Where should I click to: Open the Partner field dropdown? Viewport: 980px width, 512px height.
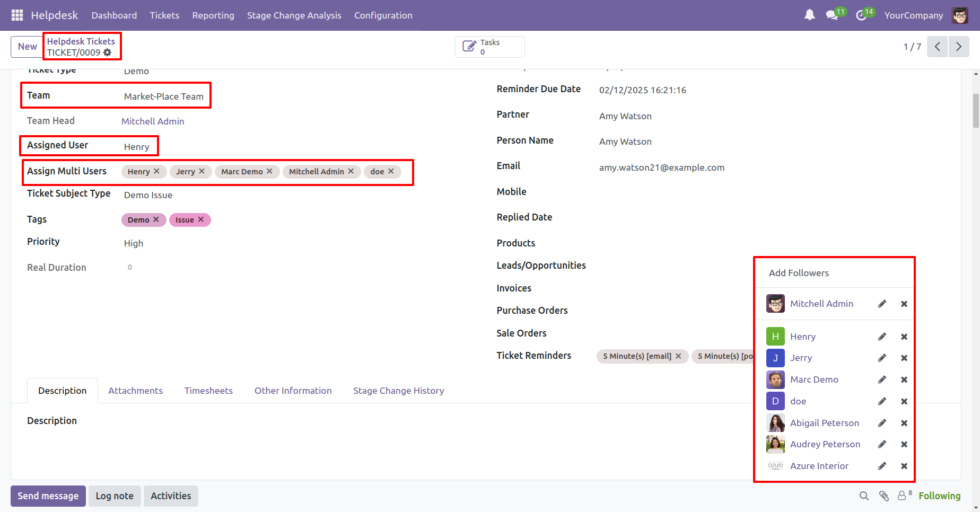click(625, 116)
